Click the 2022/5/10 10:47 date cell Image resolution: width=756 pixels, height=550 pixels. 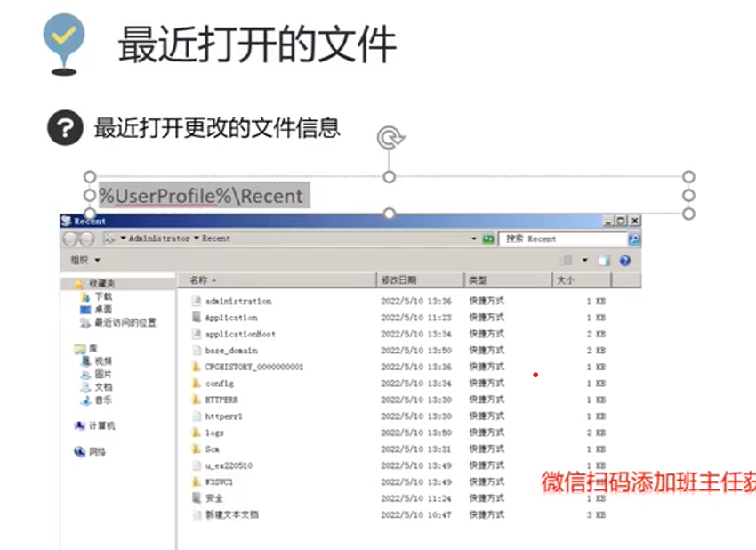(x=416, y=514)
